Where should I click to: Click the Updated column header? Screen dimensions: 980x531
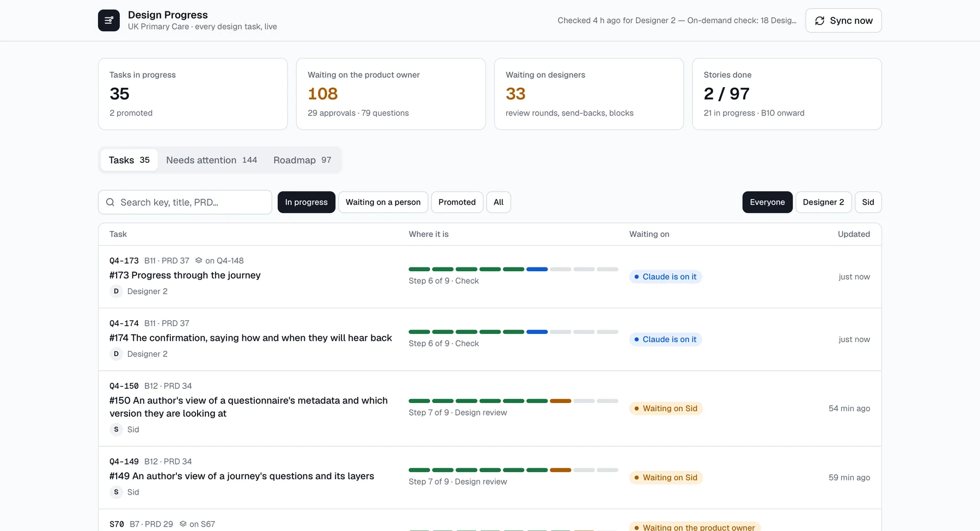(854, 234)
